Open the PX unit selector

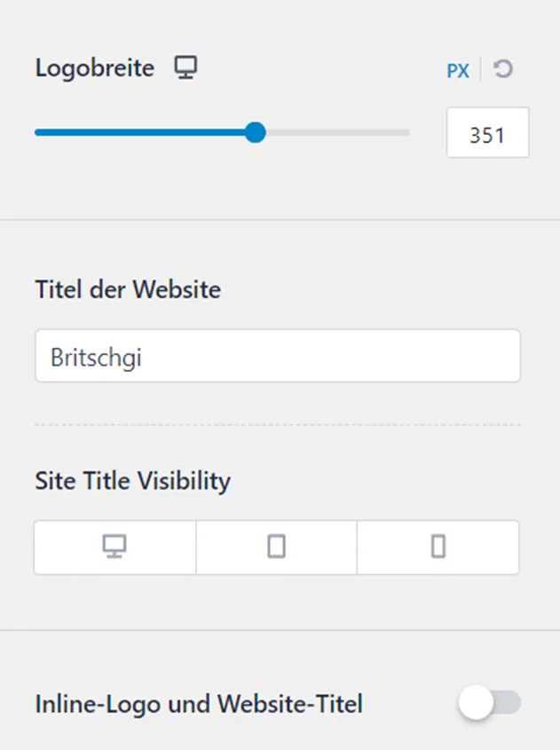pos(458,71)
